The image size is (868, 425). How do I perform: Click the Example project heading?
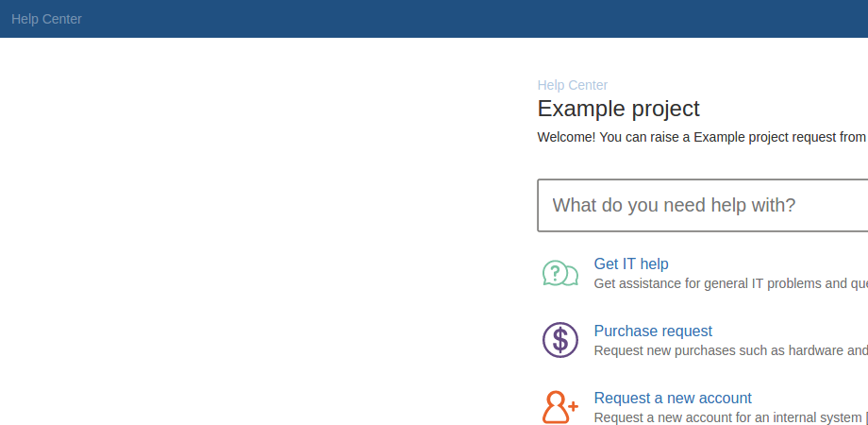click(x=618, y=109)
